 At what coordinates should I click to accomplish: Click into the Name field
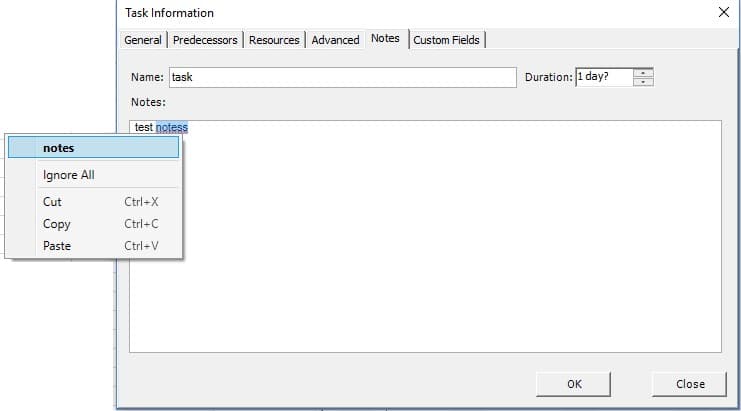click(343, 77)
